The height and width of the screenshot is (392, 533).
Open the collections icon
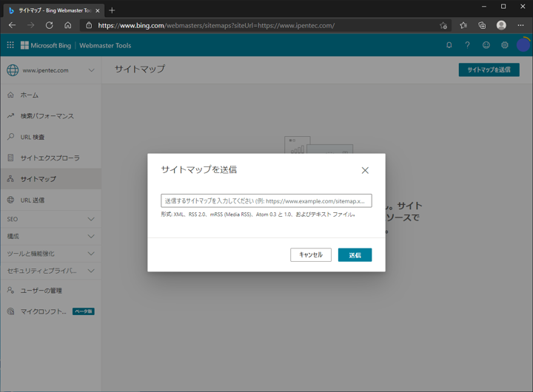[x=482, y=25]
